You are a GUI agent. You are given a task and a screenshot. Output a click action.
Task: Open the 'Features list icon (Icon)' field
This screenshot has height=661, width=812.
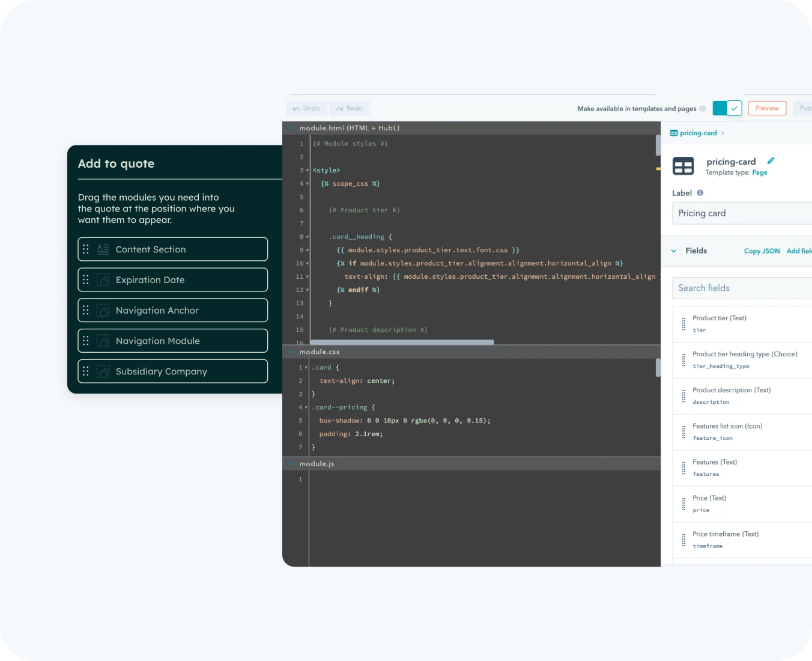coord(742,433)
